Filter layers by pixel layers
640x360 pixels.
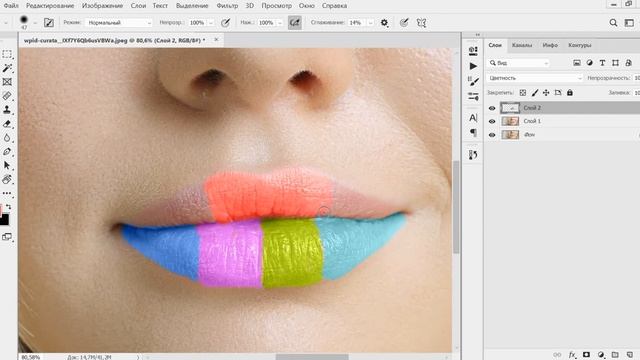click(577, 63)
